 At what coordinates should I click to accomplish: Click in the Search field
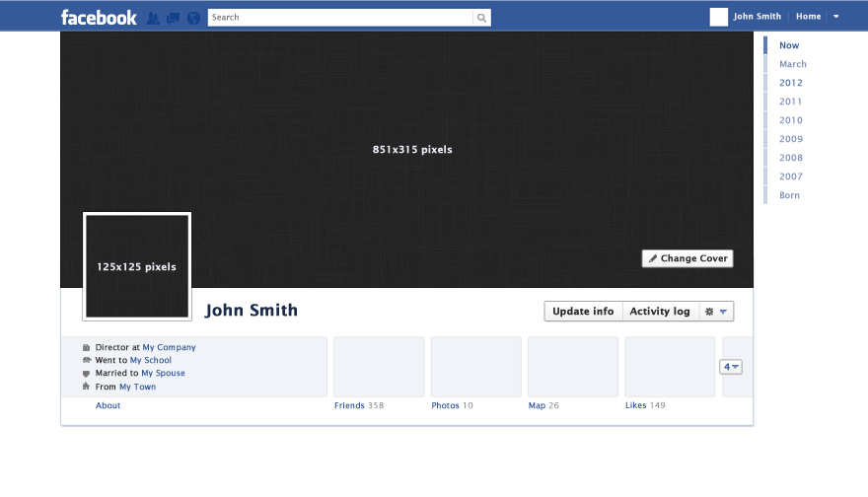point(340,18)
